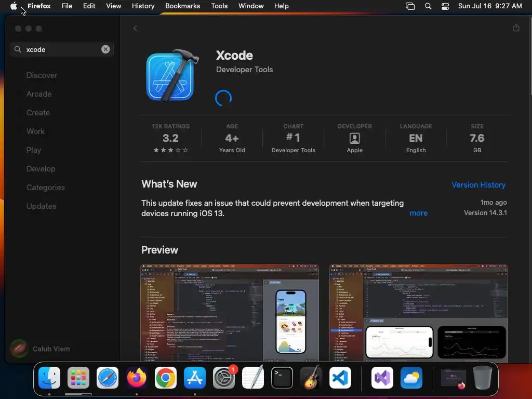Screen dimensions: 532x399
Task: Open the Window menu
Action: click(x=251, y=6)
